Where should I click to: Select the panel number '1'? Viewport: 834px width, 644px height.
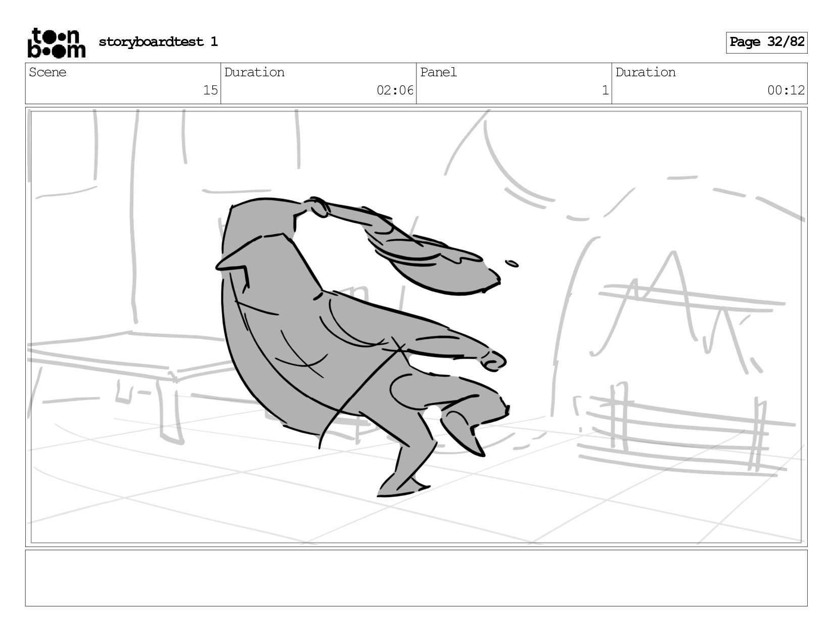coord(605,90)
